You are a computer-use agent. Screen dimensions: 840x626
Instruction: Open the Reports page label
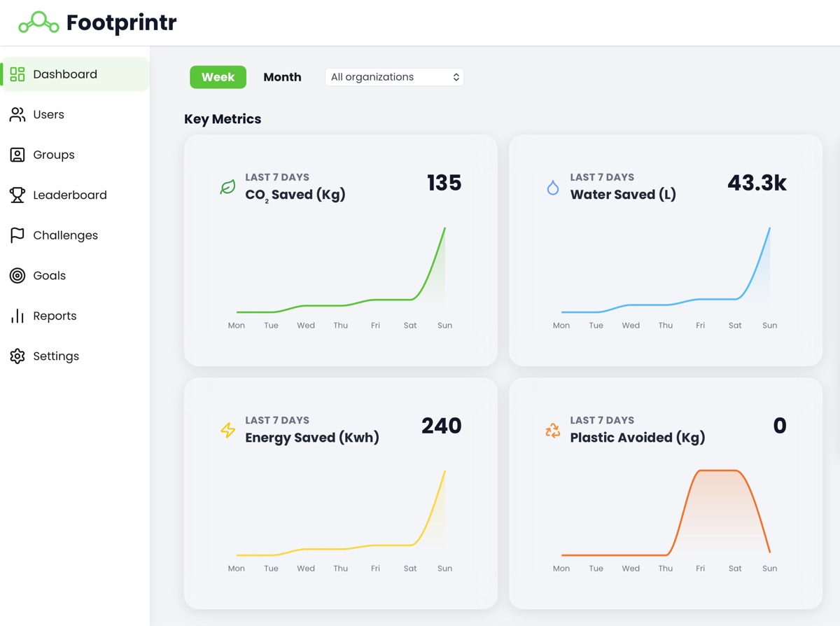coord(55,316)
